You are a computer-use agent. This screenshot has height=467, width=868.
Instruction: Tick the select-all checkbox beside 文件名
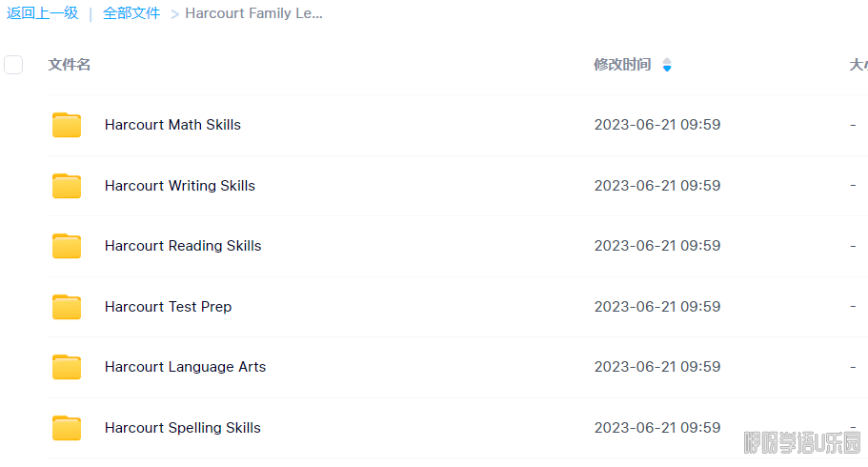tap(13, 65)
